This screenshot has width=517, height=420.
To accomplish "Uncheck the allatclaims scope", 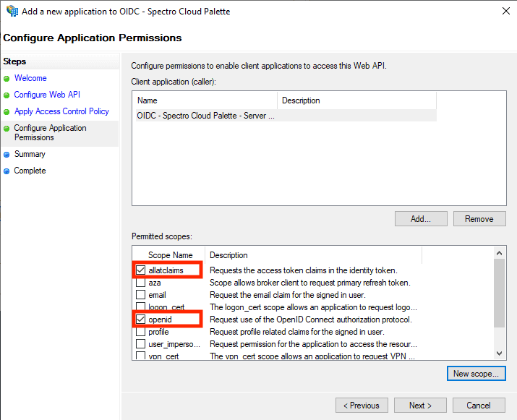I will point(140,270).
